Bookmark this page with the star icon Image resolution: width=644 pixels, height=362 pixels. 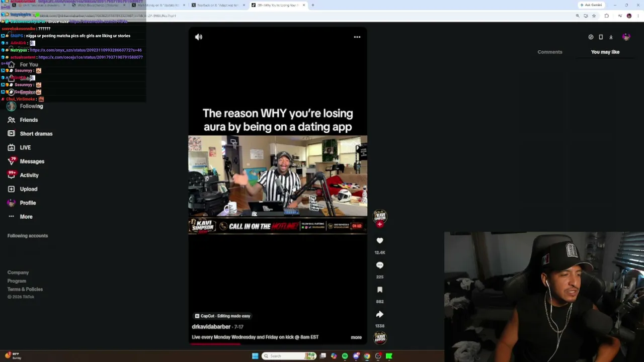(594, 16)
